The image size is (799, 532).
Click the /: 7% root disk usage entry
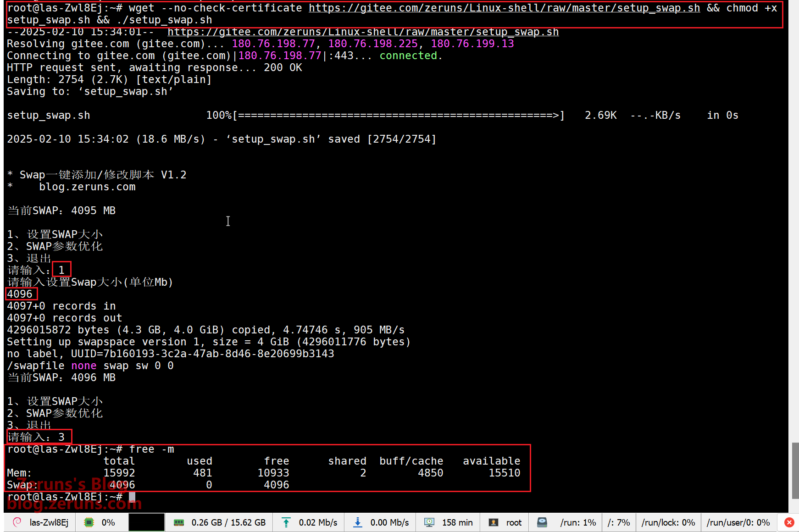coord(619,522)
